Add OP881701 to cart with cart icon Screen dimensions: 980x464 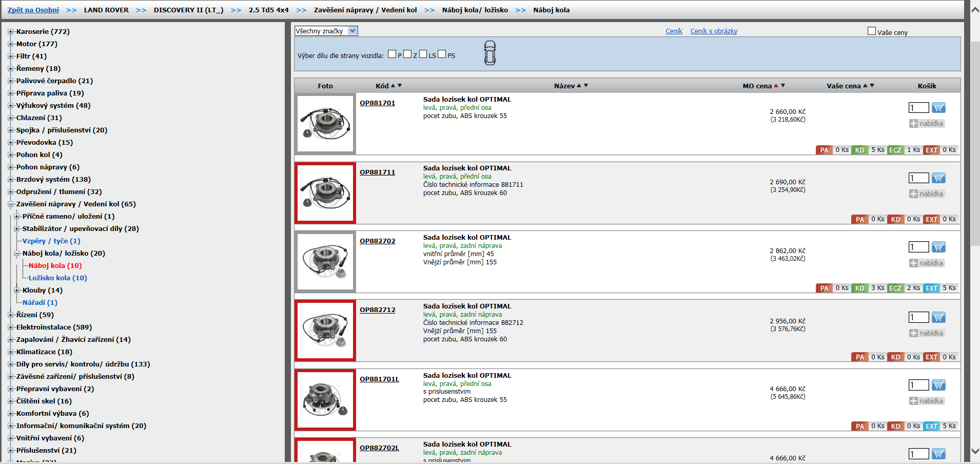pos(938,108)
